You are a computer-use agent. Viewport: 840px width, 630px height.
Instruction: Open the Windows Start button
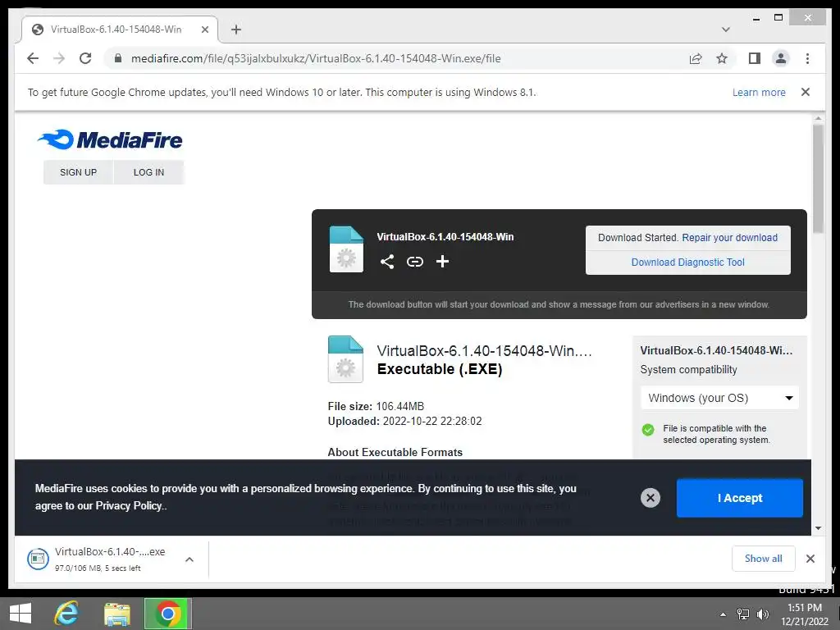coord(21,614)
